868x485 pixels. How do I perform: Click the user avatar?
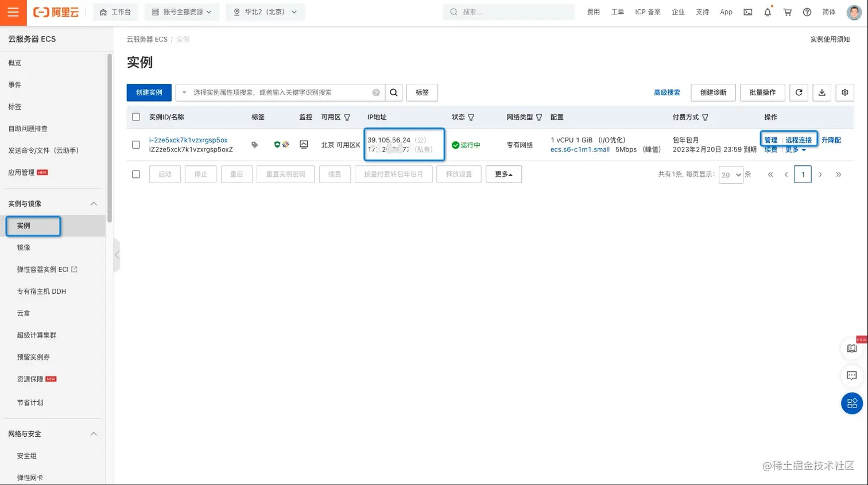coord(854,12)
